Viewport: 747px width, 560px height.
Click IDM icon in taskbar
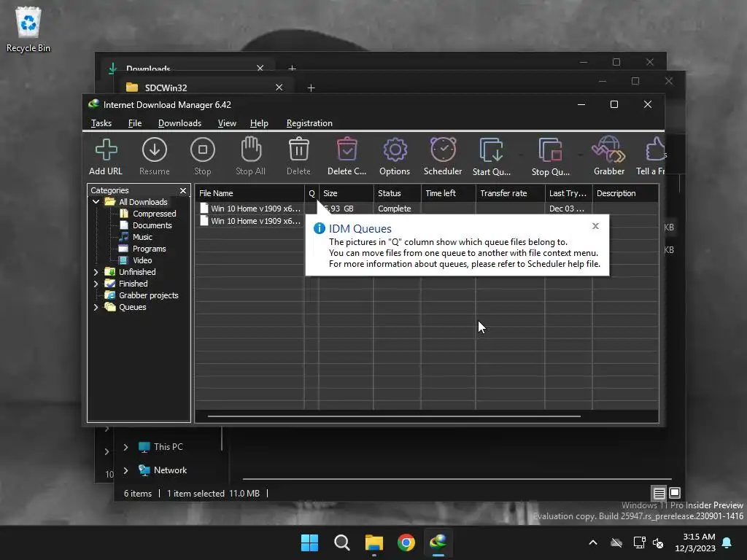tap(438, 542)
